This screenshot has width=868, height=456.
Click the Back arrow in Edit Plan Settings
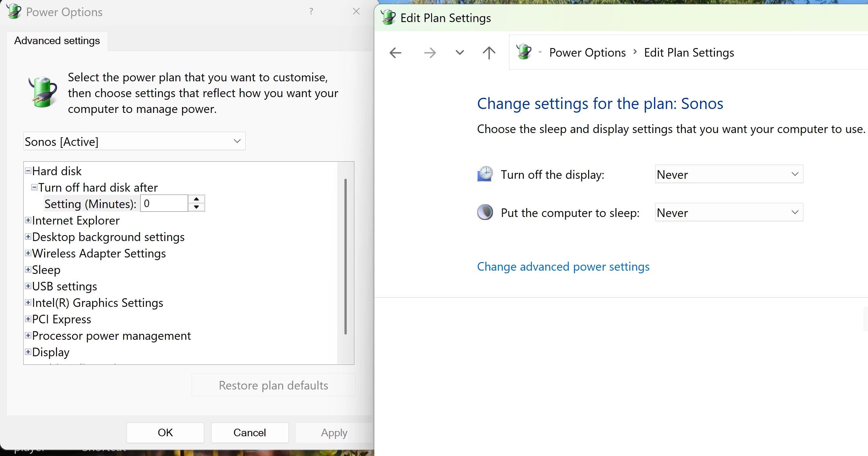395,53
